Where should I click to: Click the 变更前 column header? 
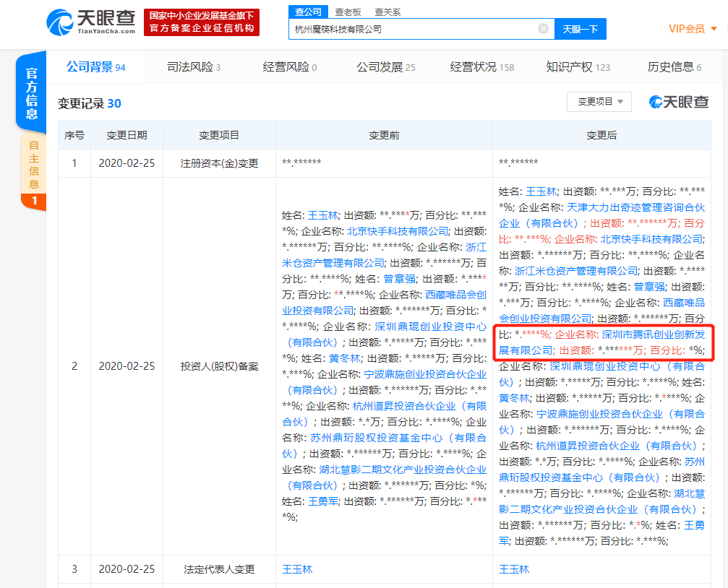pyautogui.click(x=384, y=135)
